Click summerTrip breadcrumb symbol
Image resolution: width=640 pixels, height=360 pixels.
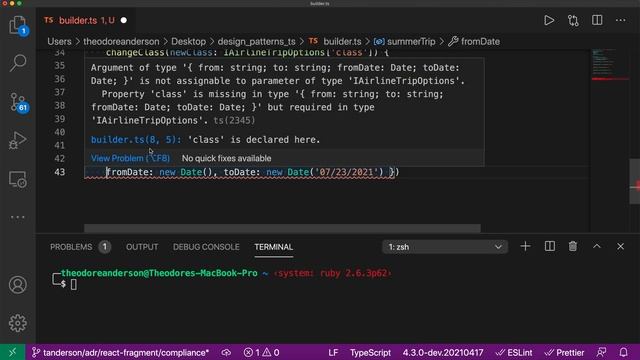click(x=404, y=42)
